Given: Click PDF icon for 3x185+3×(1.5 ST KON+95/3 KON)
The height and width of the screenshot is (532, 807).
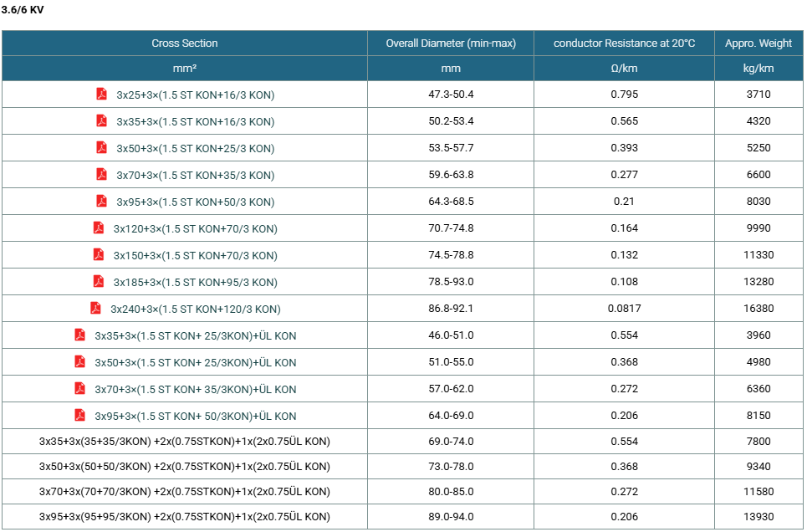Looking at the screenshot, I should point(99,281).
